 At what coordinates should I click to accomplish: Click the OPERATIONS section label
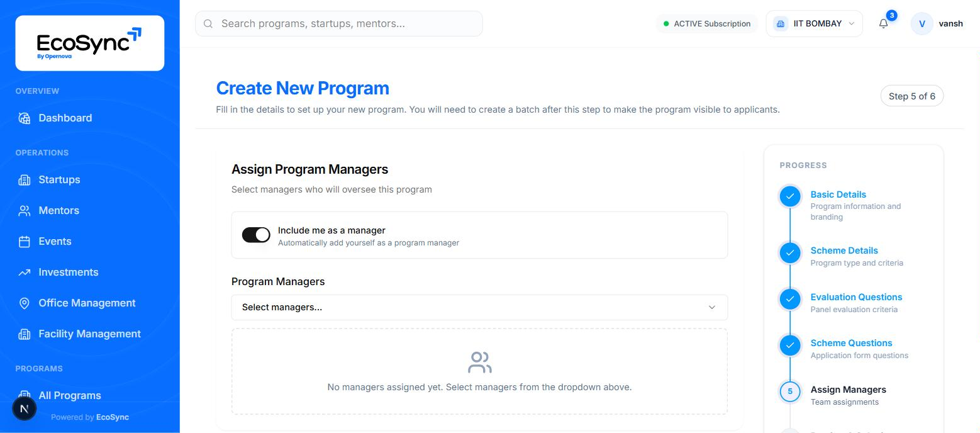click(42, 153)
